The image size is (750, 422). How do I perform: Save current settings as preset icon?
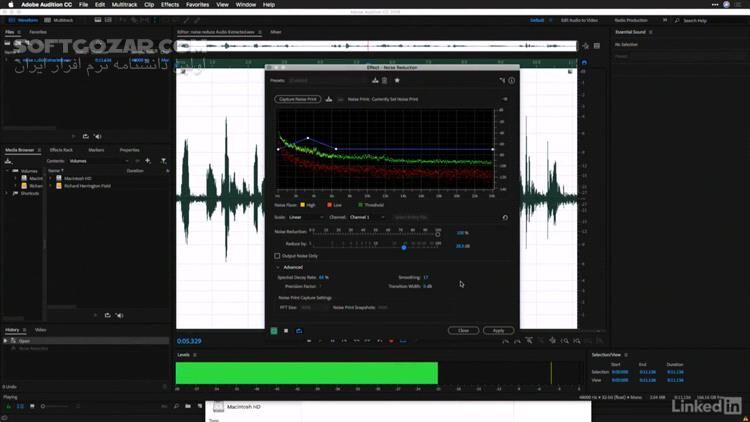375,80
